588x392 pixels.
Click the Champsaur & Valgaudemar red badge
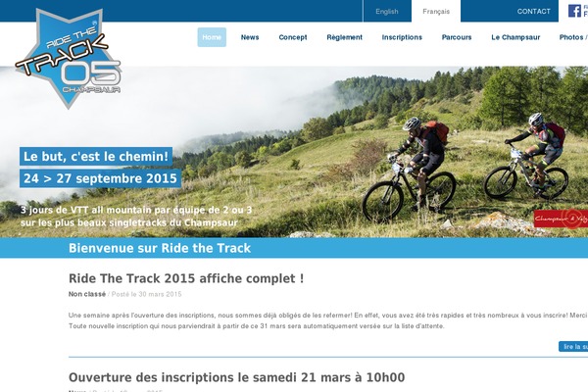[x=561, y=219]
